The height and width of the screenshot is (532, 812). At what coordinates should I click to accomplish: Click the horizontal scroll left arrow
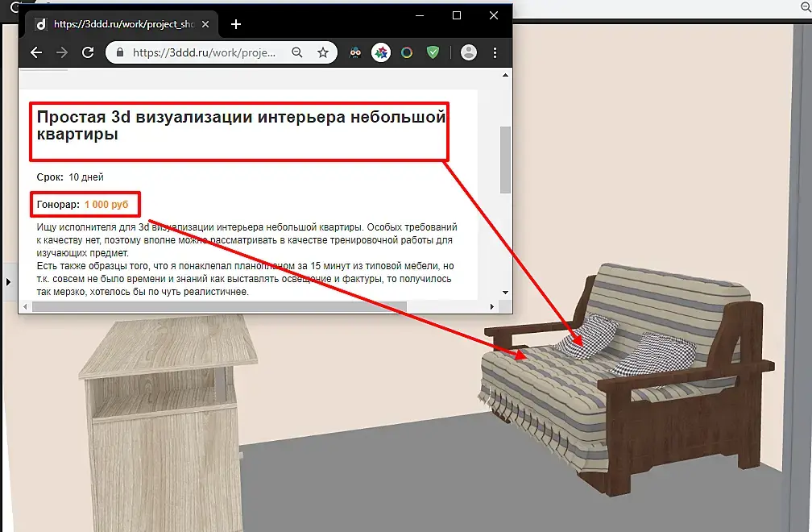point(26,306)
